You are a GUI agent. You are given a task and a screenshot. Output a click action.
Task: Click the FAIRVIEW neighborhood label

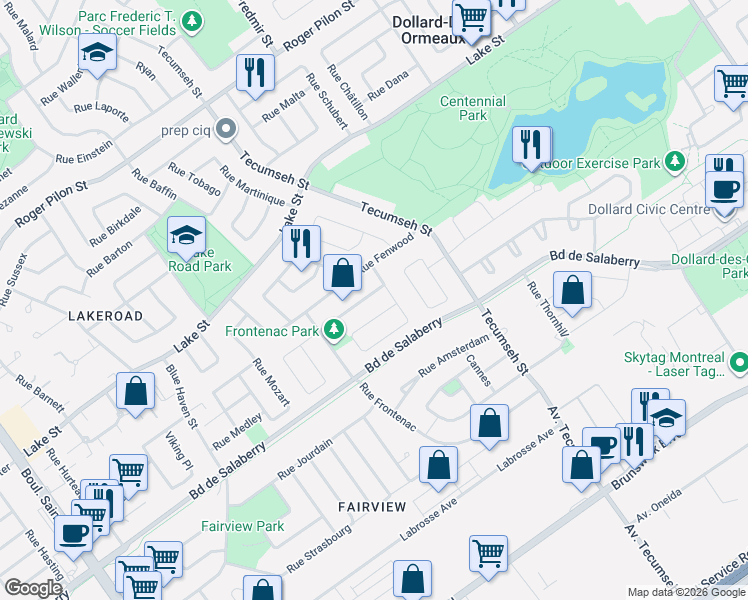(x=372, y=507)
